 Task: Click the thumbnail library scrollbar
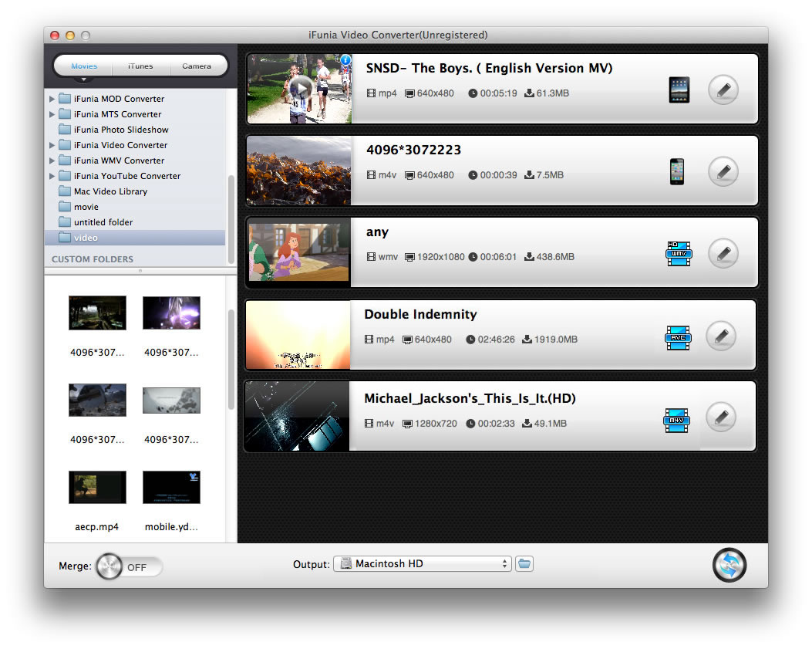[x=231, y=360]
